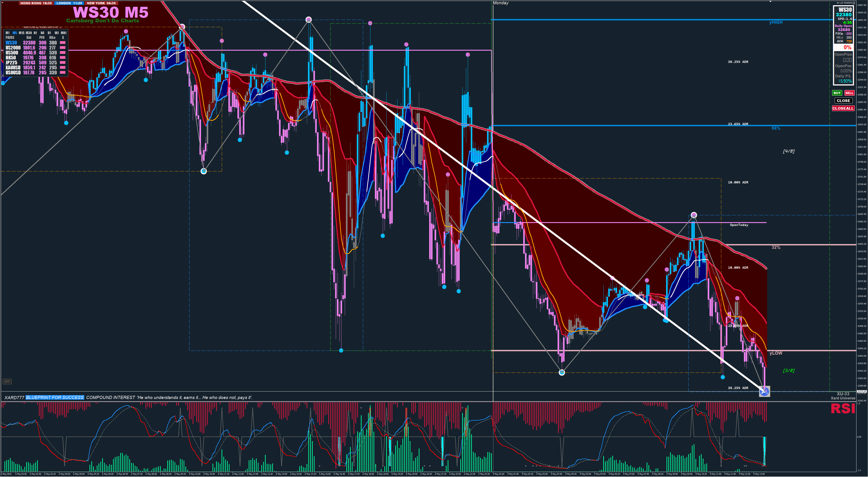This screenshot has width=868, height=477.
Task: Click the red SELL button
Action: coord(849,93)
